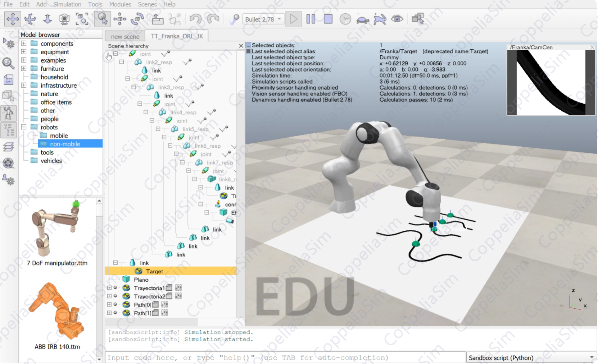598x364 pixels.
Task: Click the transfer DNA icon
Action: (175, 19)
